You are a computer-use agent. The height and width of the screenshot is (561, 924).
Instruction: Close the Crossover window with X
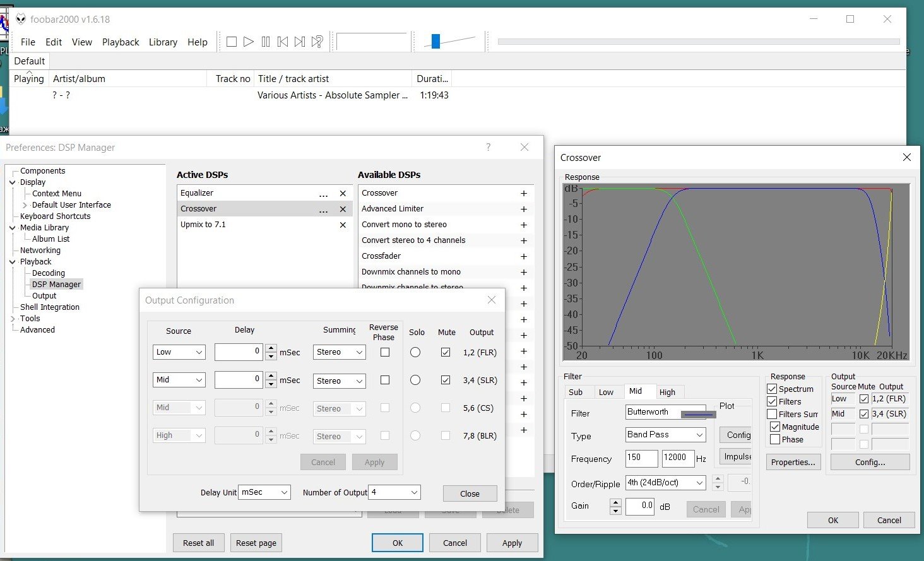pyautogui.click(x=907, y=157)
